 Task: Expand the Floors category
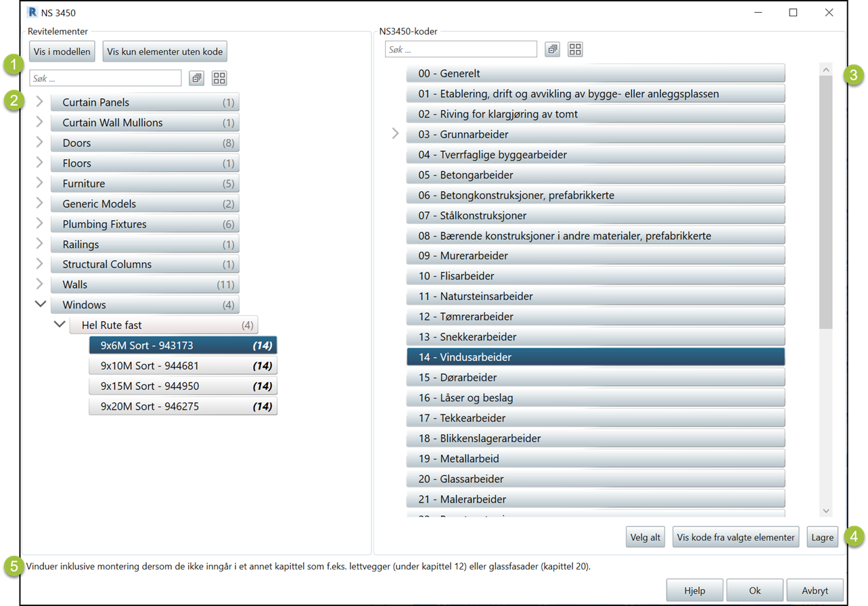39,163
